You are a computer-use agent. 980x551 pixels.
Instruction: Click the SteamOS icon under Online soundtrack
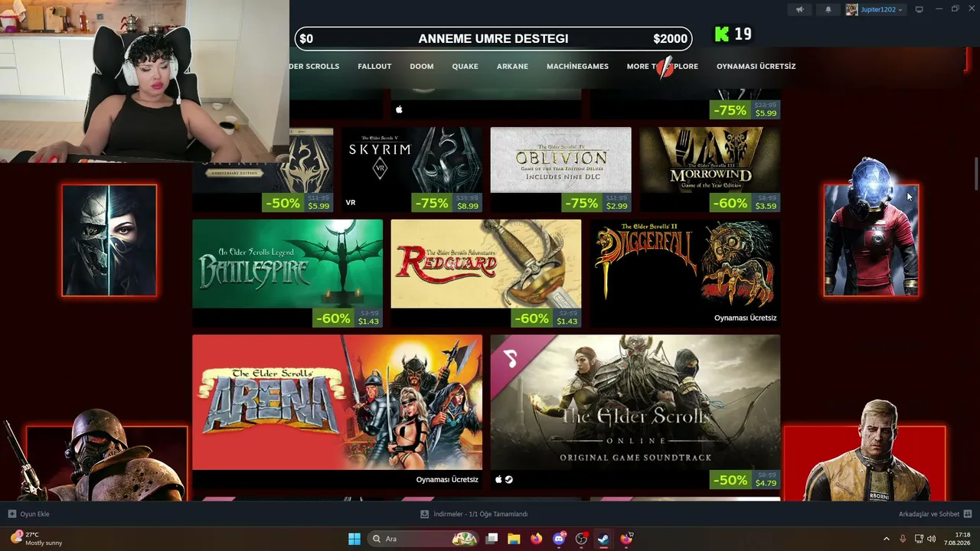(x=509, y=480)
